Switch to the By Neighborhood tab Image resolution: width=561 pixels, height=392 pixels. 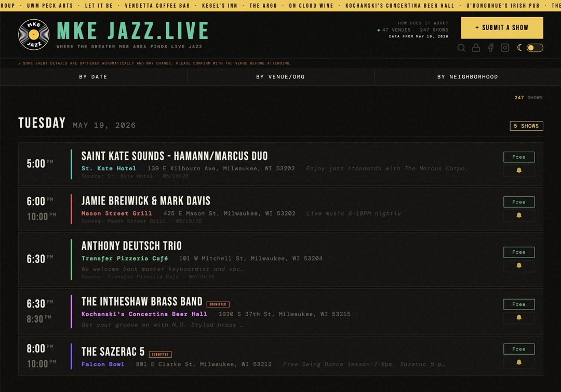(x=468, y=77)
